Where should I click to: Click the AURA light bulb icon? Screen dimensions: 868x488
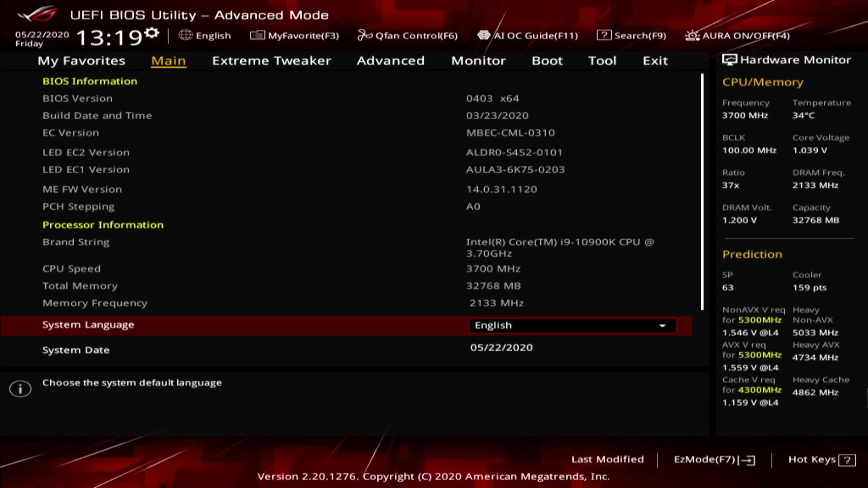point(692,35)
